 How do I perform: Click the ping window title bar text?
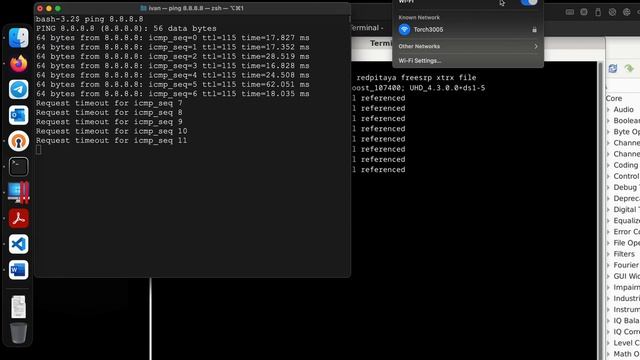[196, 8]
